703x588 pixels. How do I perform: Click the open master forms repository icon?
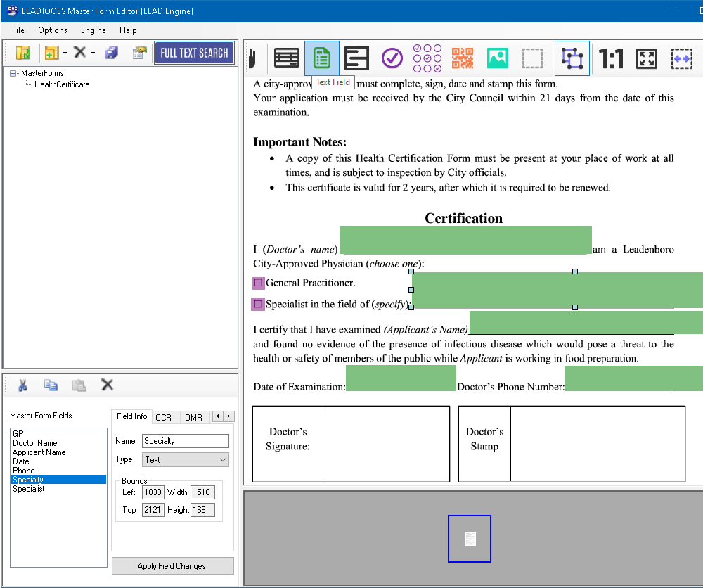tap(23, 53)
